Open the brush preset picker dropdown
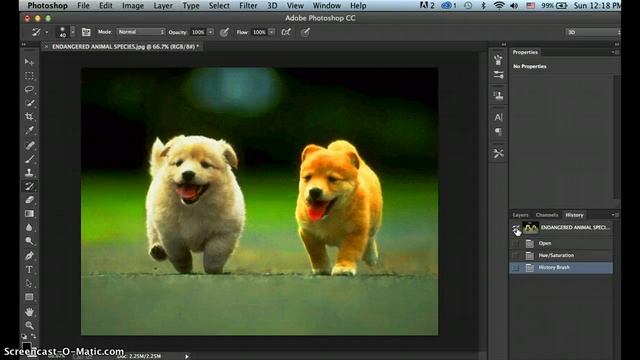The width and height of the screenshot is (640, 360). click(73, 32)
